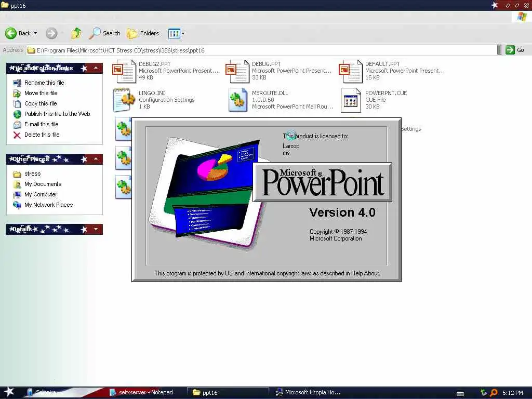Click the Forward navigation arrow

pos(51,33)
